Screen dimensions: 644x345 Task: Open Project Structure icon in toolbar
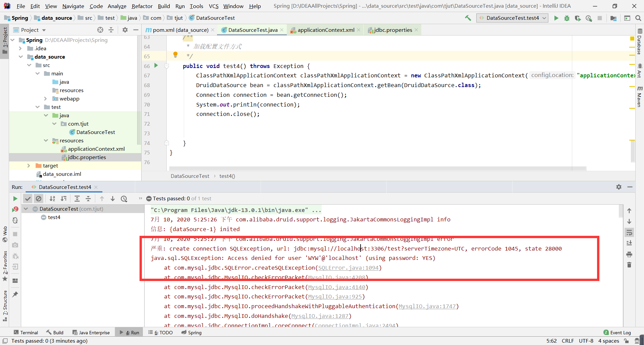(613, 18)
